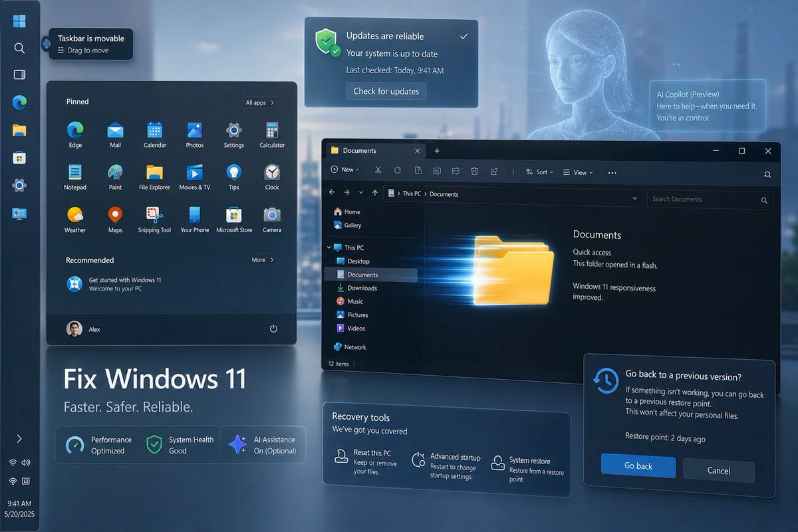Go forward with the Explorer forward arrow

tap(346, 193)
